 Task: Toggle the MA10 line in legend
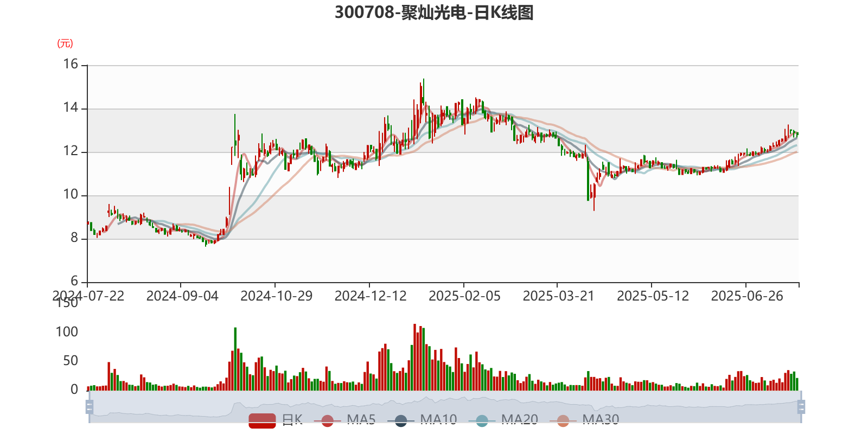point(422,420)
